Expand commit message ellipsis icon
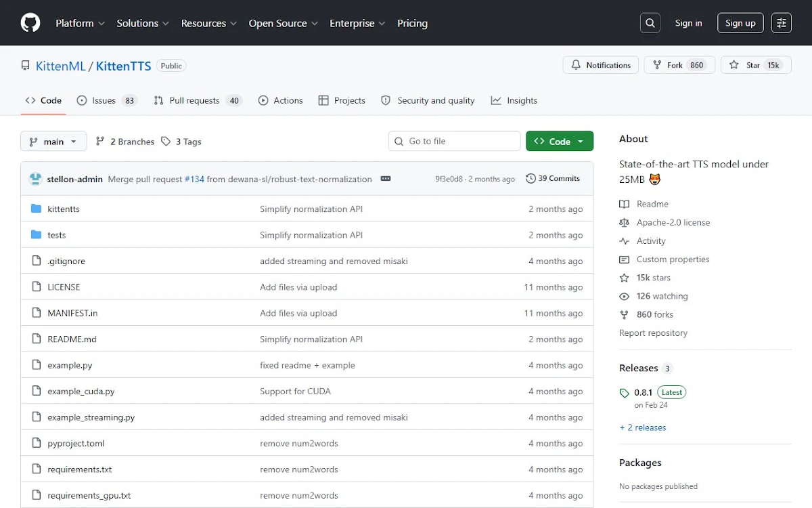Viewport: 812px width, 508px height. coord(386,179)
